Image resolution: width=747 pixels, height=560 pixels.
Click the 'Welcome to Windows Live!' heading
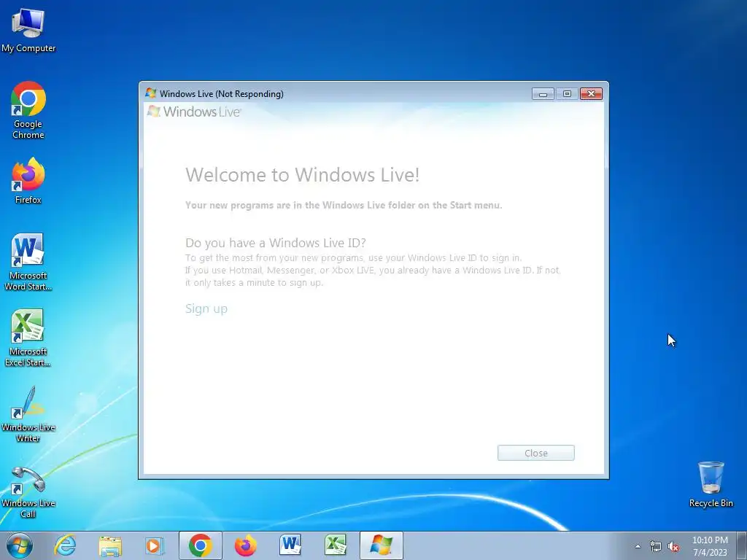coord(303,175)
